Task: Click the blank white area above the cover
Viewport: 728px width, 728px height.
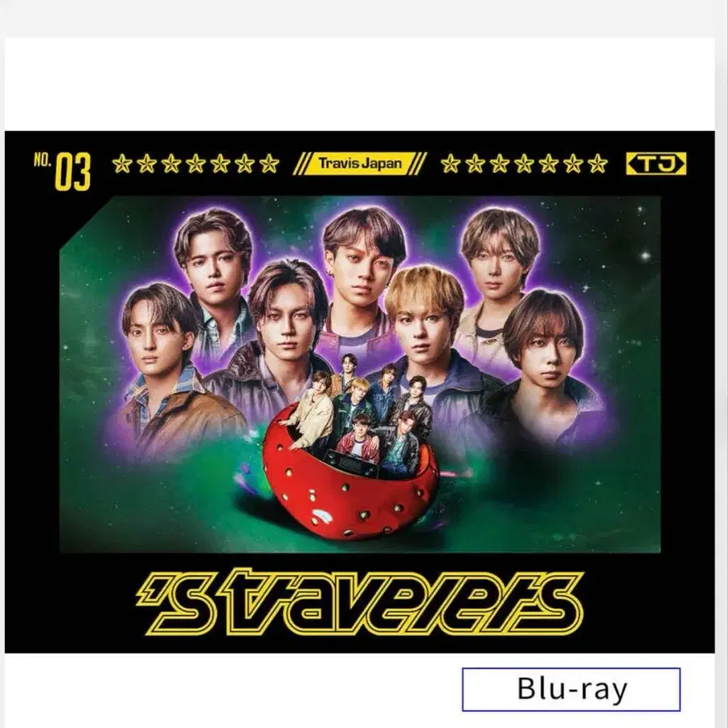Action: [x=360, y=83]
